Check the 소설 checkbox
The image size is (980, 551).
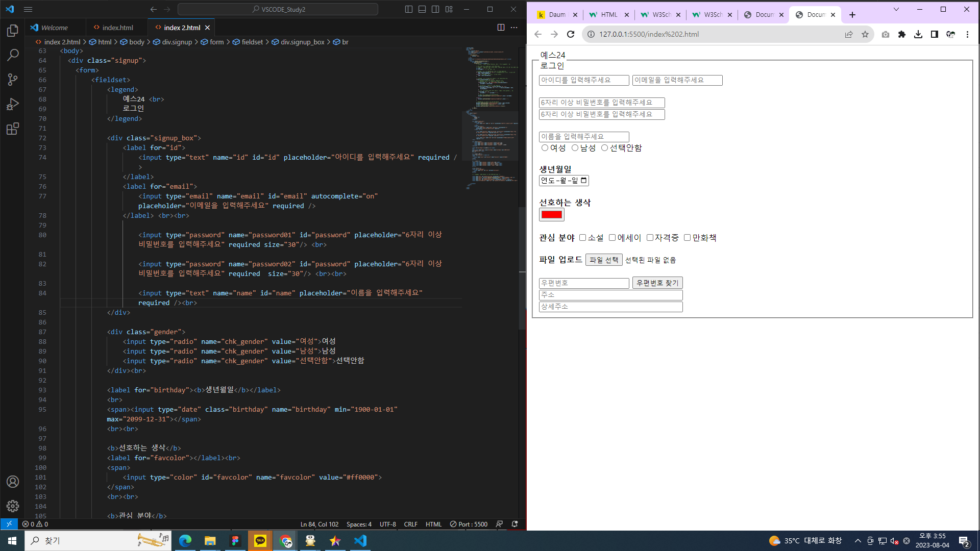click(x=582, y=238)
